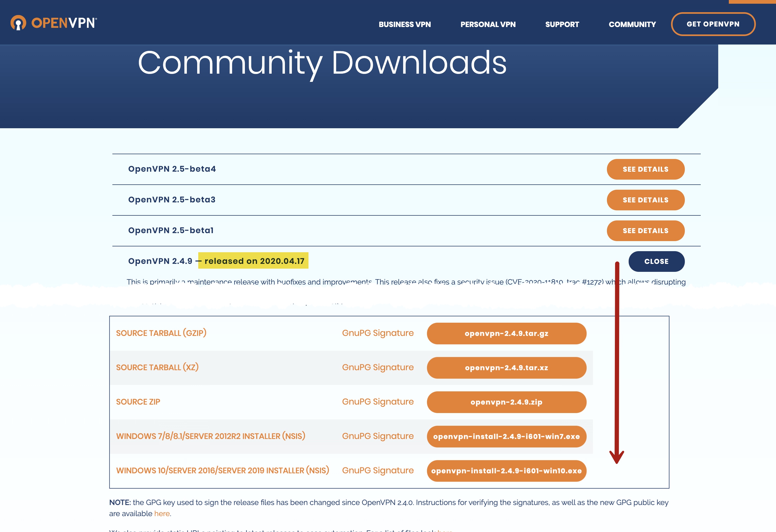The height and width of the screenshot is (532, 776).
Task: Open GnuPG Signature for Source Zip
Action: point(378,402)
